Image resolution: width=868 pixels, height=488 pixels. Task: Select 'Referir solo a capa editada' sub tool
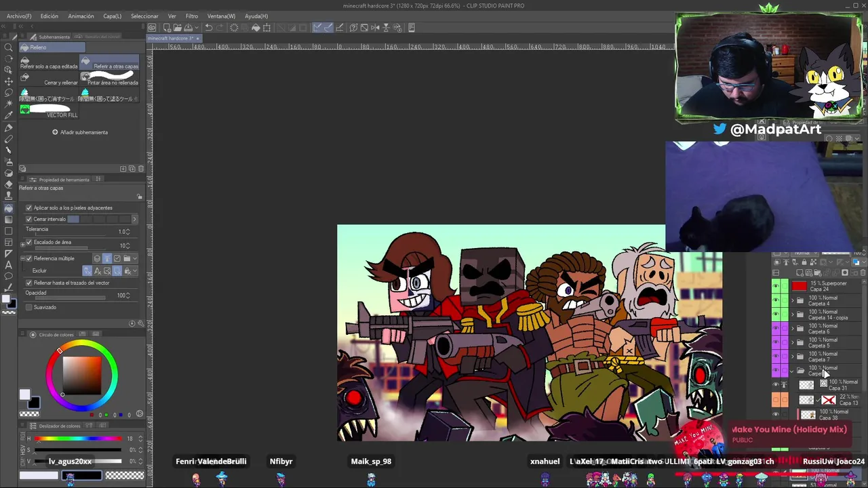click(49, 63)
